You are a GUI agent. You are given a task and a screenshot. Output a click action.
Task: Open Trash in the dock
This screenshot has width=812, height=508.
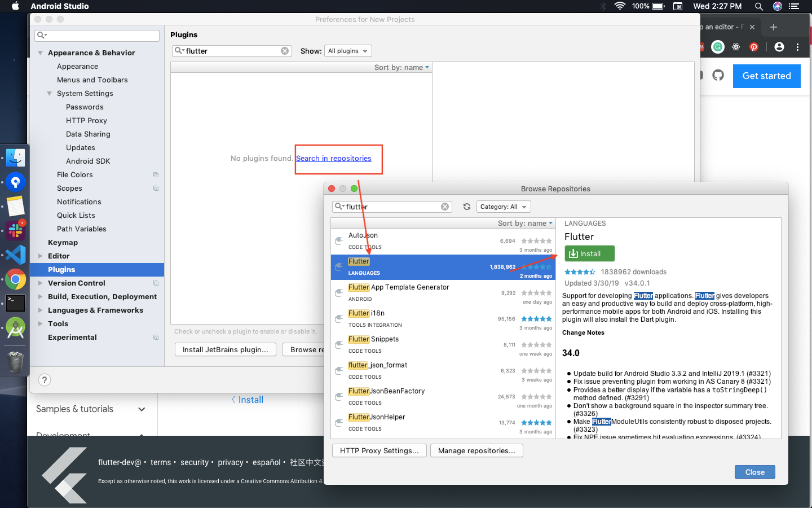point(15,361)
